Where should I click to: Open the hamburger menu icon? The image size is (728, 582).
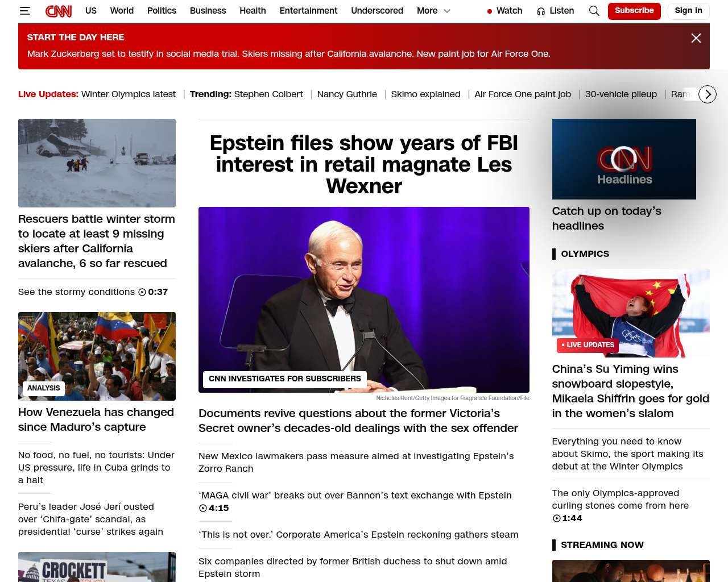click(x=24, y=11)
